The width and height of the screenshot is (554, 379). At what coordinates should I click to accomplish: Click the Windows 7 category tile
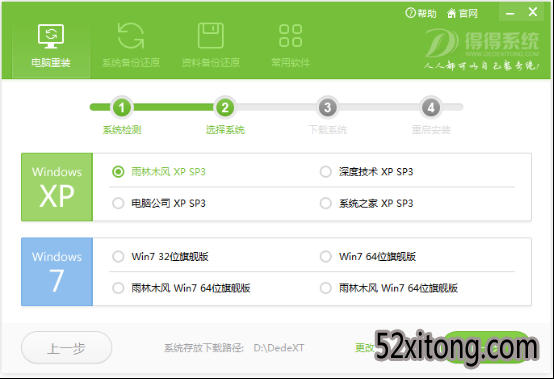tap(57, 272)
